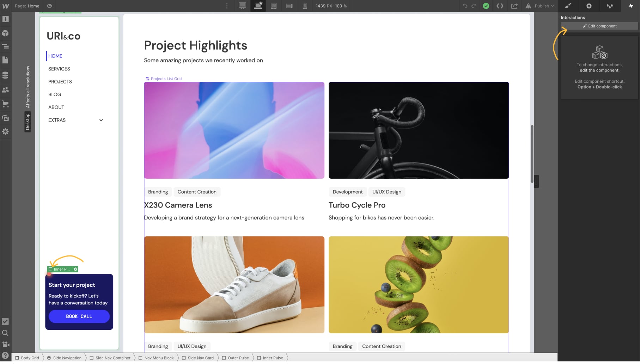Screen dimensions: 640x364
Task: Select the Inner P... element label
Action: (60, 270)
